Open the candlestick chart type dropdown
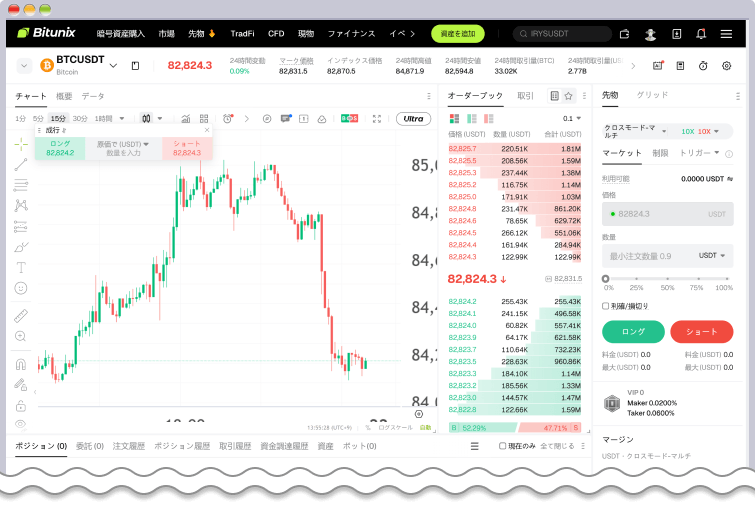The width and height of the screenshot is (755, 505). [x=160, y=118]
